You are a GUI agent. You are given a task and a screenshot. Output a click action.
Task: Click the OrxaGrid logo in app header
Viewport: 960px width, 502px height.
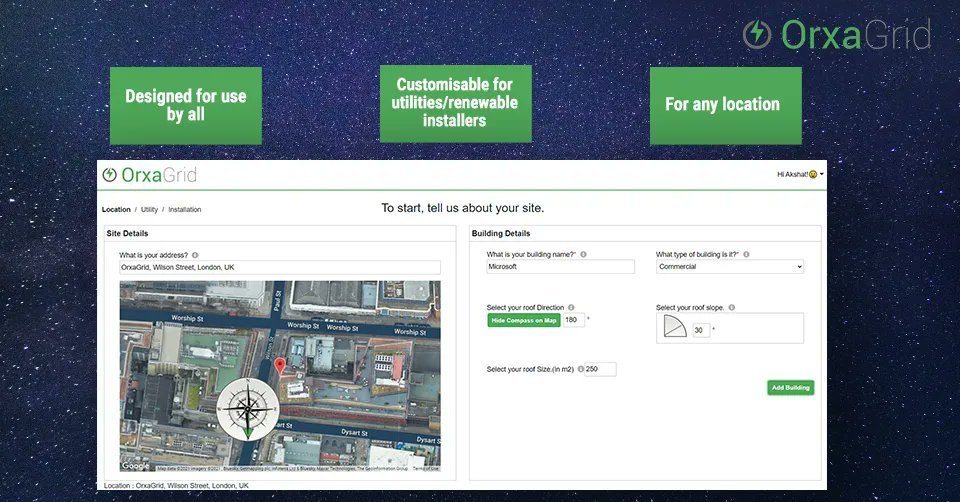click(x=149, y=175)
